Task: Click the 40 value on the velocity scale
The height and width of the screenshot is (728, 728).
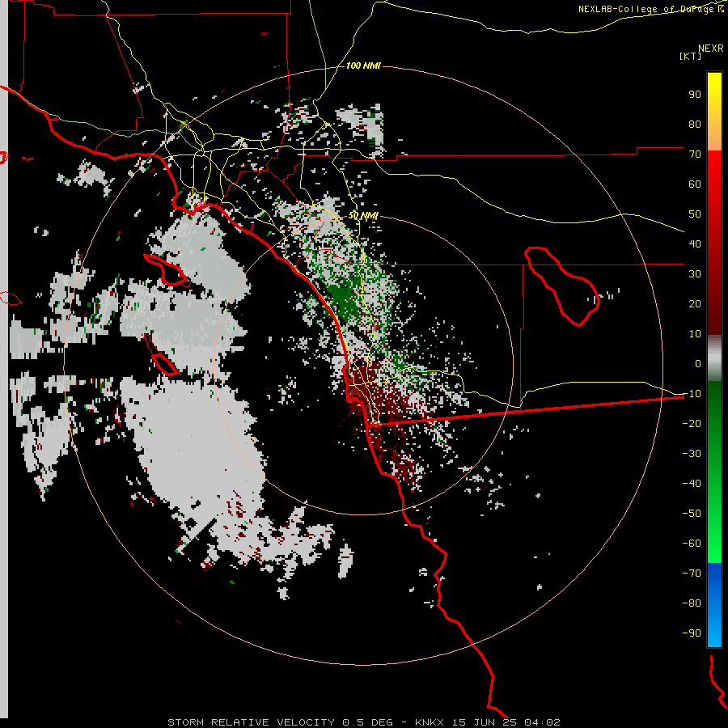Action: [x=695, y=243]
